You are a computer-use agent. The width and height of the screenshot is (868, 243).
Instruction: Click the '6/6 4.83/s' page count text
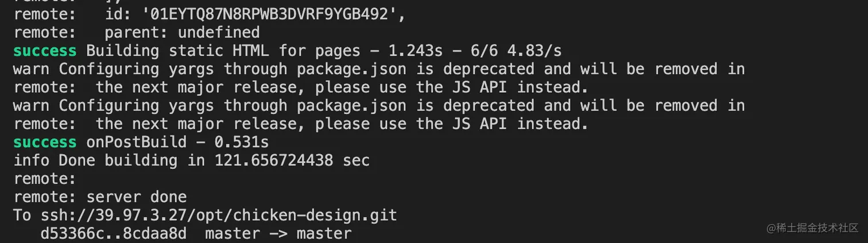click(517, 51)
